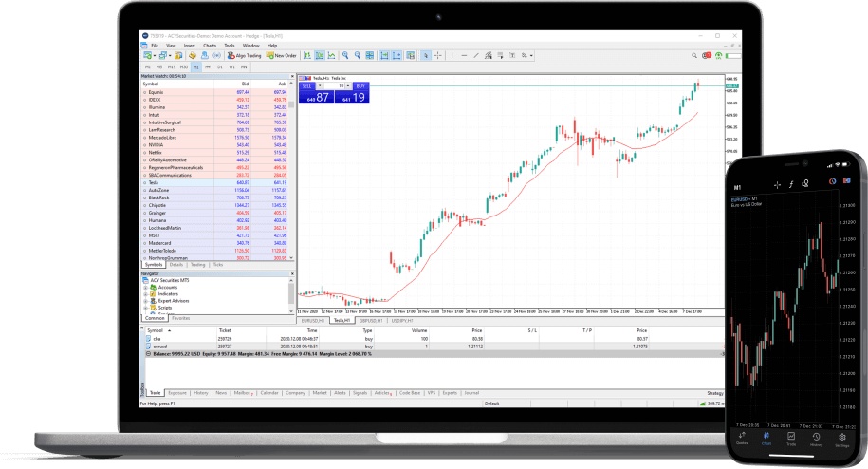Select the cursor pointer tool
This screenshot has height=469, width=868.
coord(426,55)
